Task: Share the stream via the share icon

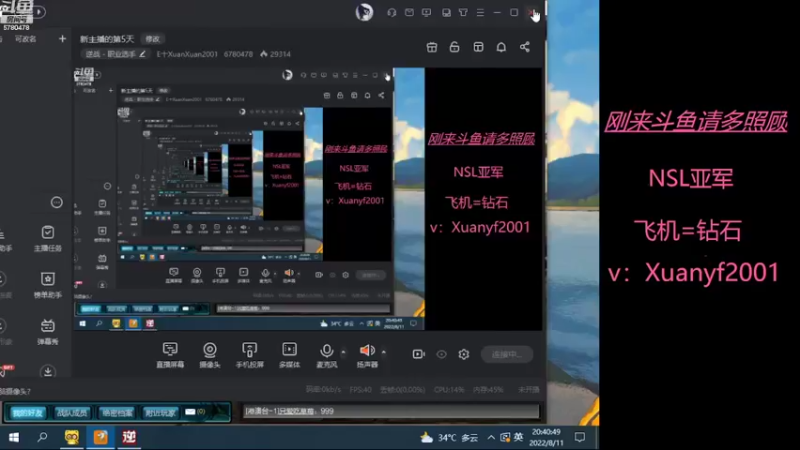Action: [x=524, y=47]
